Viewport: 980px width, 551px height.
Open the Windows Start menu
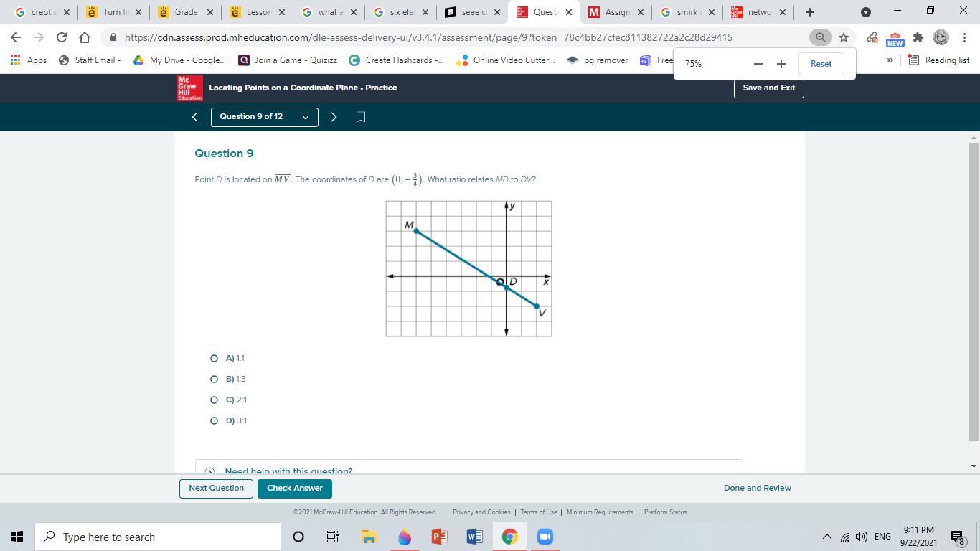17,537
